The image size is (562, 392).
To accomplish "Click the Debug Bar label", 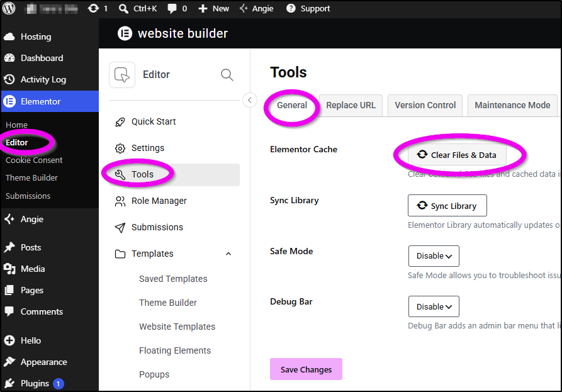I will click(x=291, y=301).
